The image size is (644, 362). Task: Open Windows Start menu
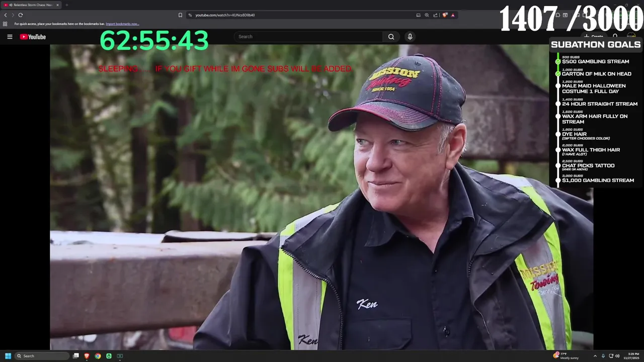click(8, 356)
